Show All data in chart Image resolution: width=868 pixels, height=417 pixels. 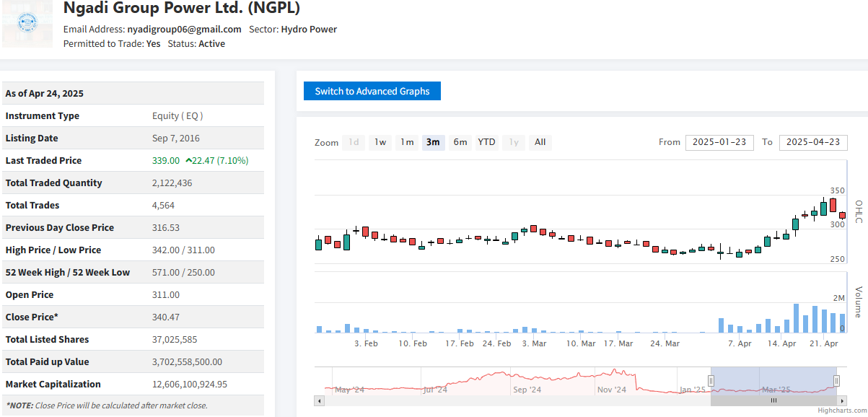pyautogui.click(x=540, y=142)
